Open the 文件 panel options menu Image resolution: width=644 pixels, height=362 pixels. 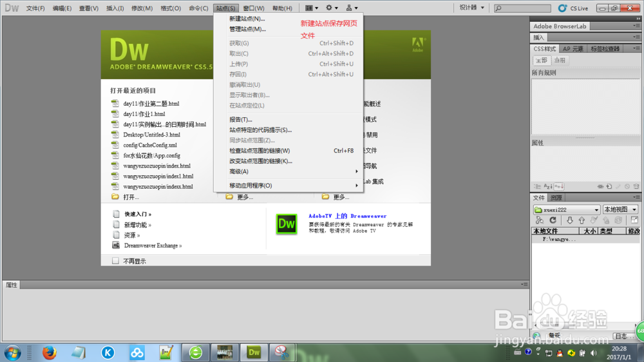pos(636,198)
